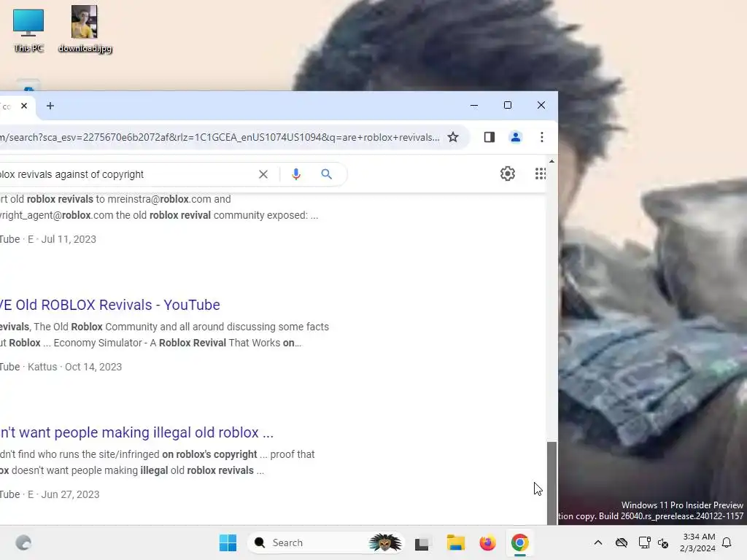
Task: Click the 'Jul 11, 2023' date text
Action: click(69, 239)
